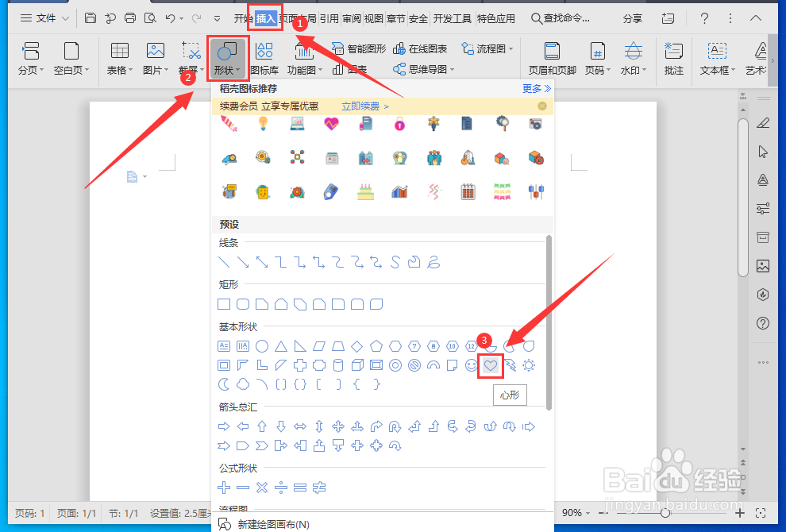Click the 批注 comment icon
This screenshot has width=786, height=532.
674,59
